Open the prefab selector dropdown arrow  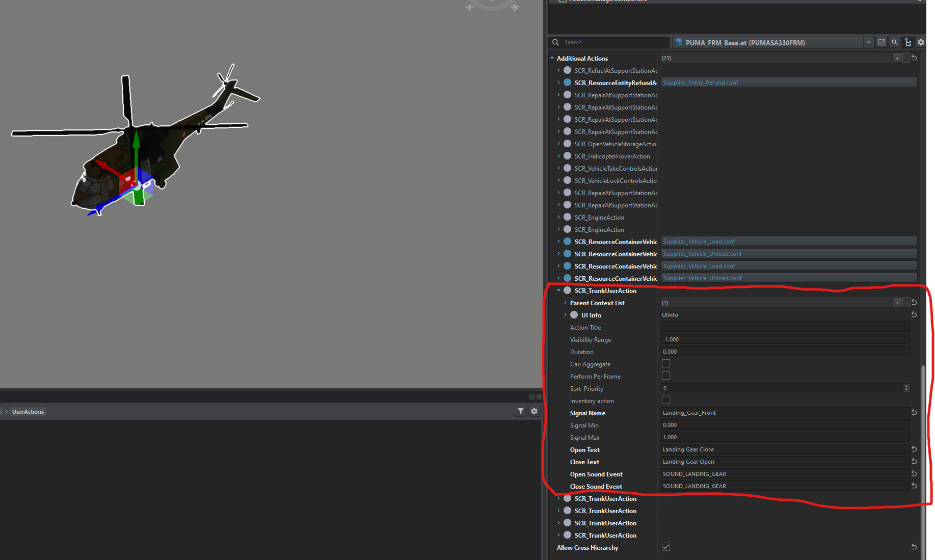869,42
